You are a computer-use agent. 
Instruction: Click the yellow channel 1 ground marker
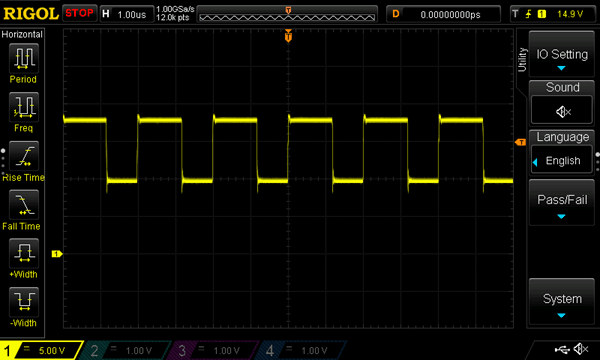57,254
